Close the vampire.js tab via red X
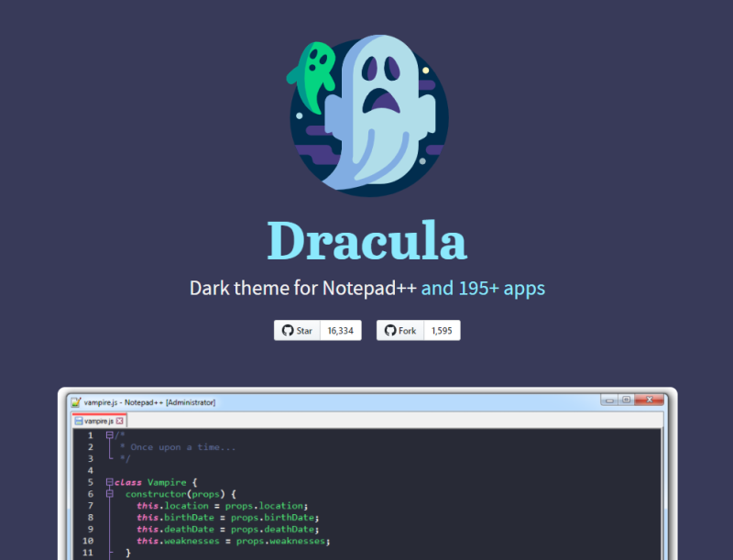Image resolution: width=733 pixels, height=560 pixels. [120, 421]
